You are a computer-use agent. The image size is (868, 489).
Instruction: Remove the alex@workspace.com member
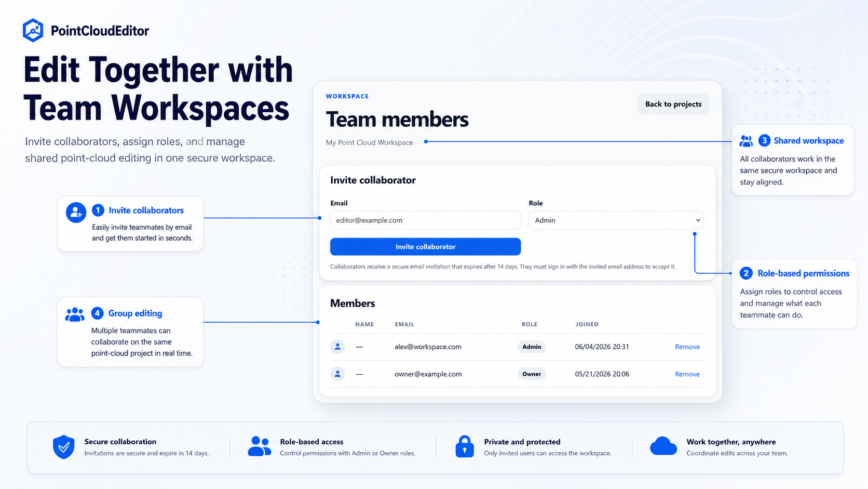point(687,347)
